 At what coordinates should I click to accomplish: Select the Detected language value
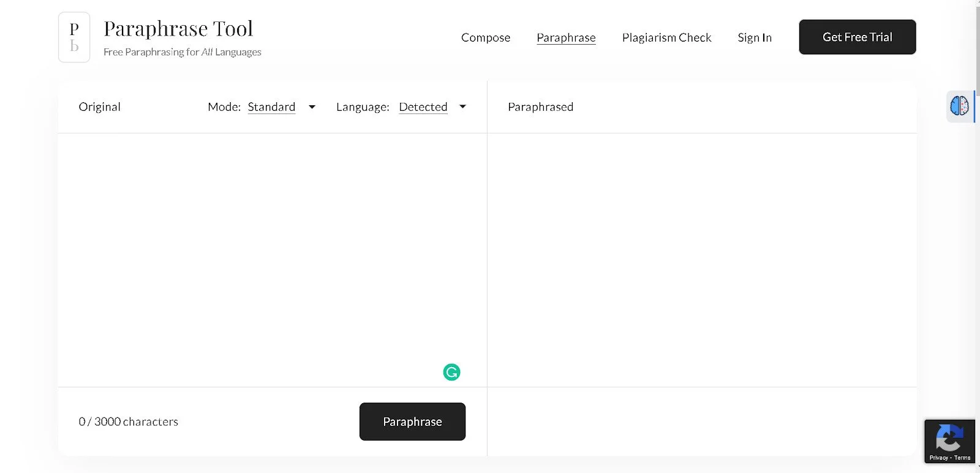tap(423, 107)
